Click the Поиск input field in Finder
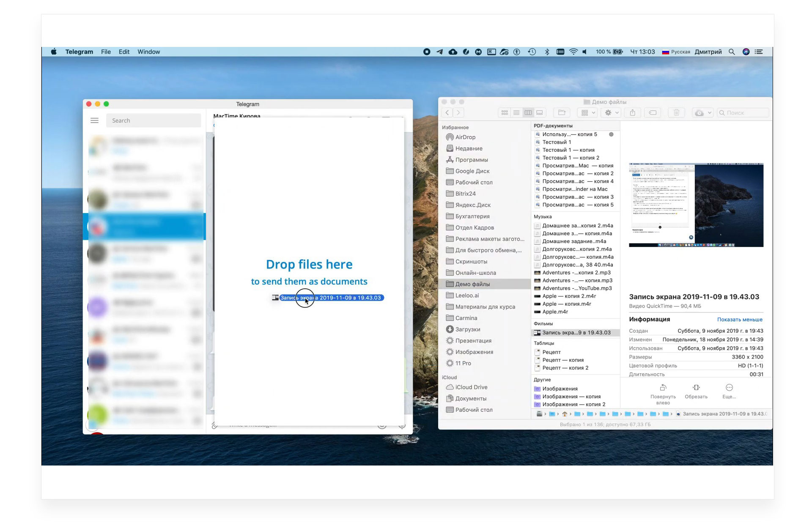The image size is (812, 523). tap(741, 112)
